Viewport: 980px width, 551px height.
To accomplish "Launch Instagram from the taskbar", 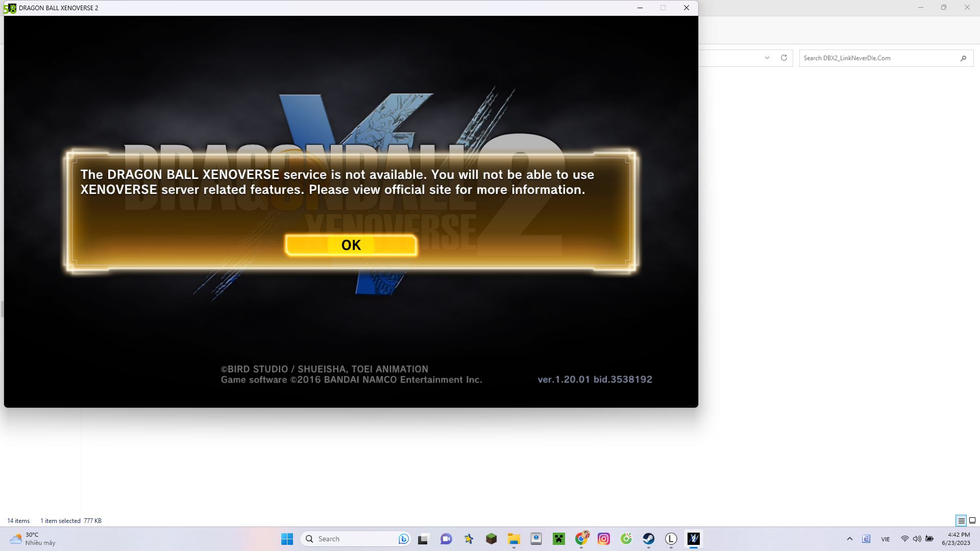I will (604, 539).
